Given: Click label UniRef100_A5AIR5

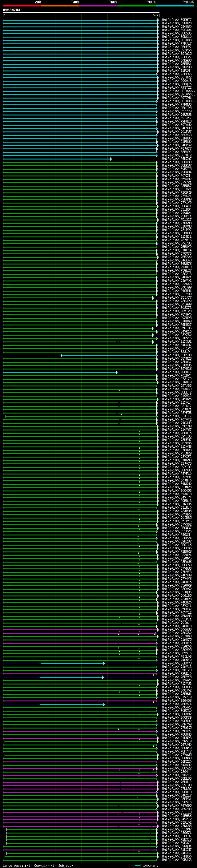Looking at the screenshot, I should coord(177,108).
